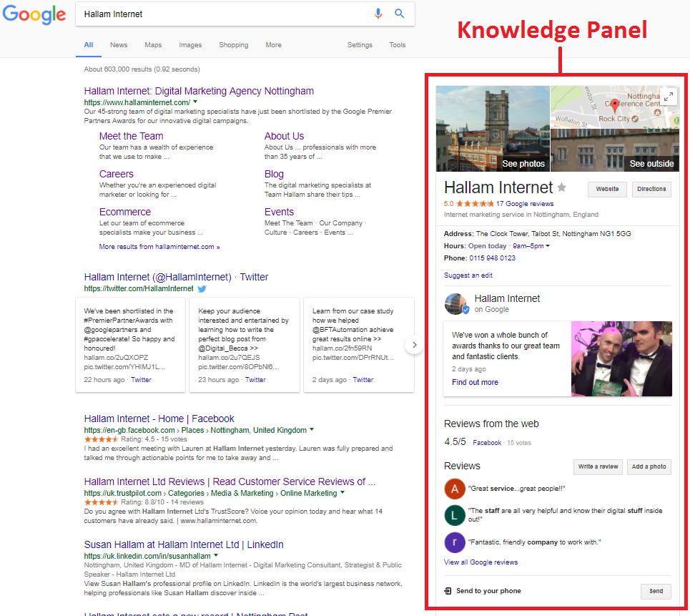Click the Website button in the Knowledge Panel
Viewport: 690px width, 616px height.
(x=606, y=189)
